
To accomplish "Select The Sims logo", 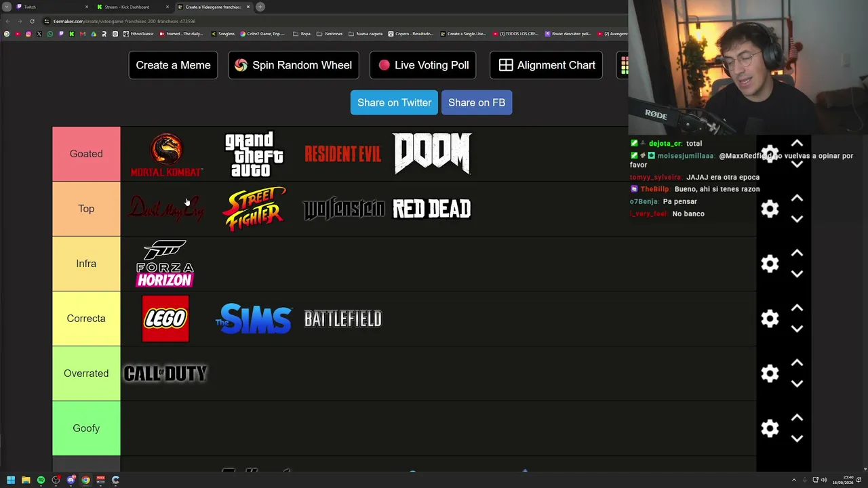I will tap(254, 319).
